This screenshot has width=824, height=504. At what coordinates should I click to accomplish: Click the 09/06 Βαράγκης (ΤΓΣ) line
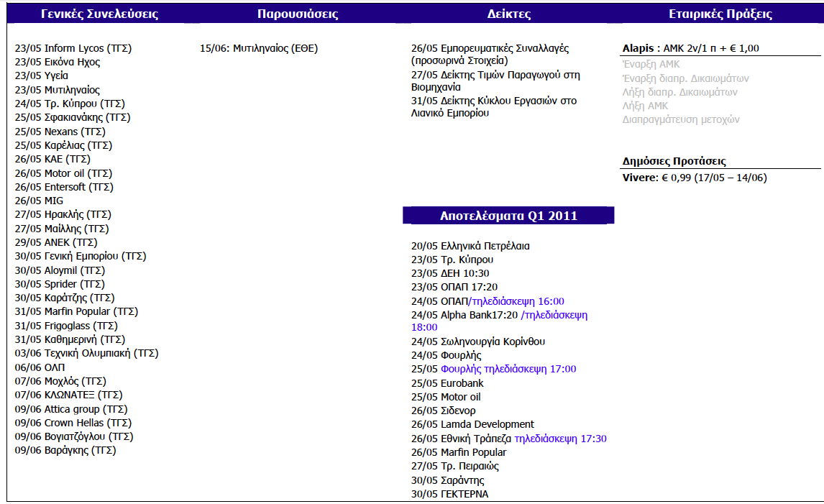click(65, 450)
